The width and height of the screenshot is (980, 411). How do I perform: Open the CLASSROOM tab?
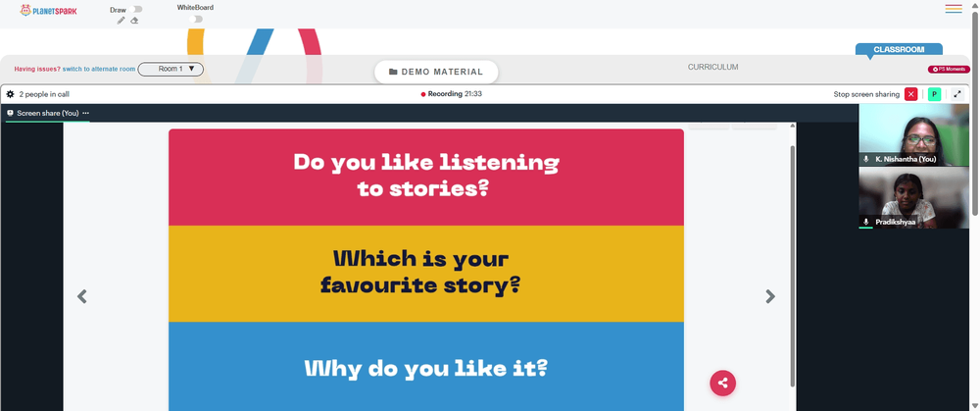pos(898,49)
